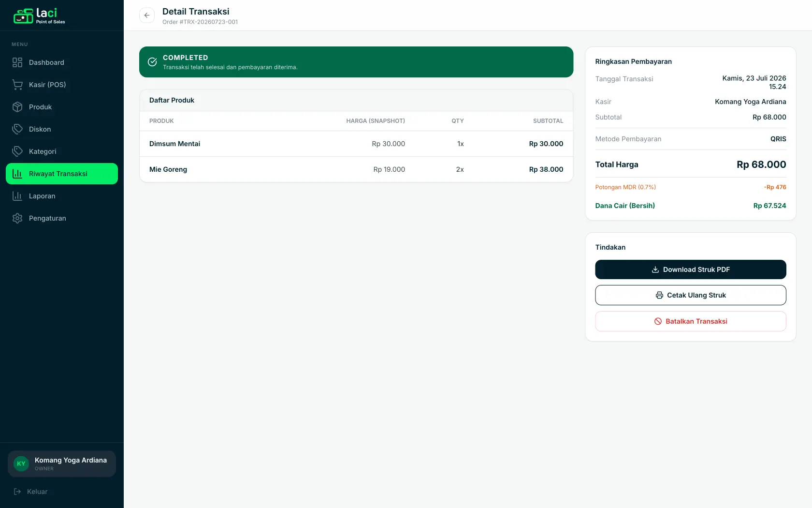Click the QRIS payment method value
The width and height of the screenshot is (812, 508).
tap(778, 139)
